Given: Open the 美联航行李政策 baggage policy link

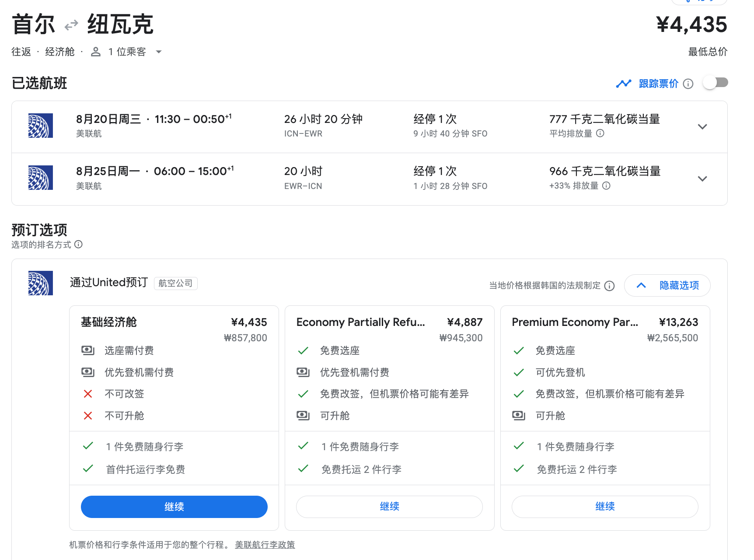Looking at the screenshot, I should coord(265,545).
